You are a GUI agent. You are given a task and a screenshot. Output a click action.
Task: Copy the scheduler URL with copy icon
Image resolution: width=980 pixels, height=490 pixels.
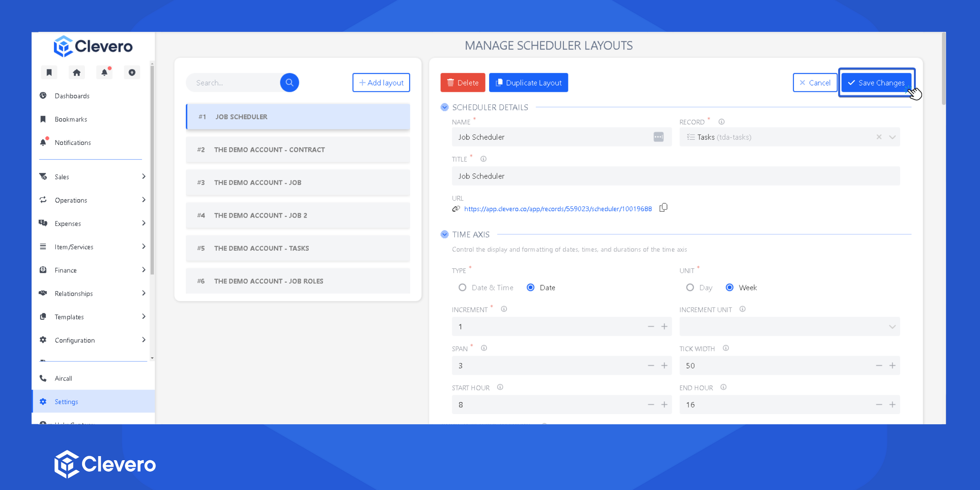pos(663,208)
